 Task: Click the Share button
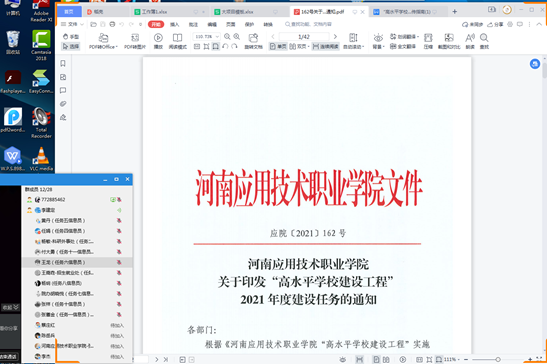click(495, 24)
